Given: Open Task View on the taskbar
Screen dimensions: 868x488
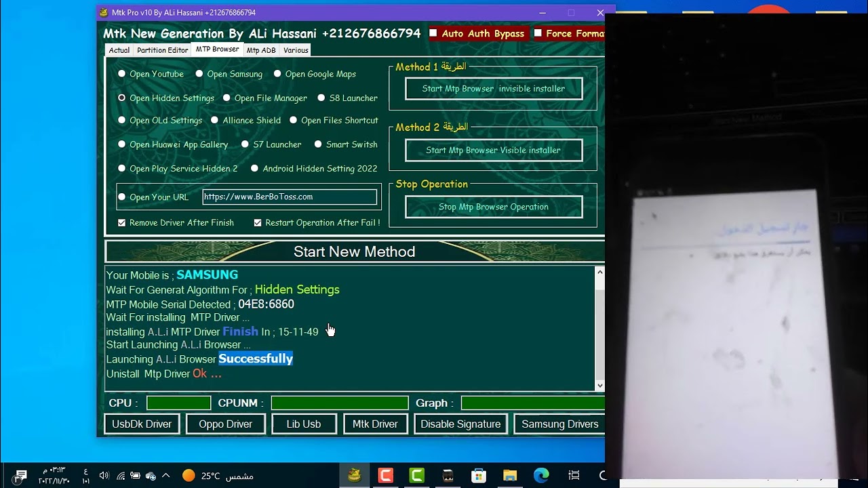Looking at the screenshot, I should 574,476.
